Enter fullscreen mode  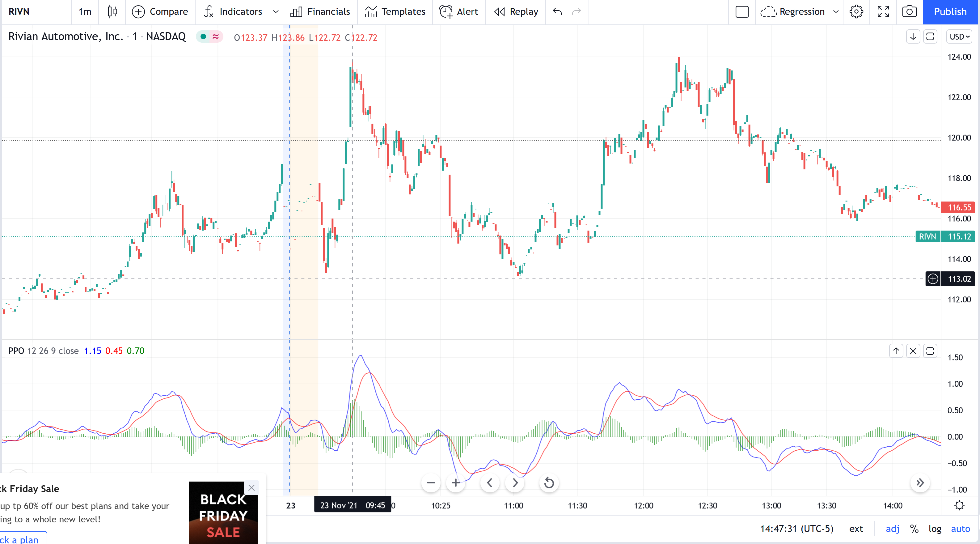coord(883,12)
